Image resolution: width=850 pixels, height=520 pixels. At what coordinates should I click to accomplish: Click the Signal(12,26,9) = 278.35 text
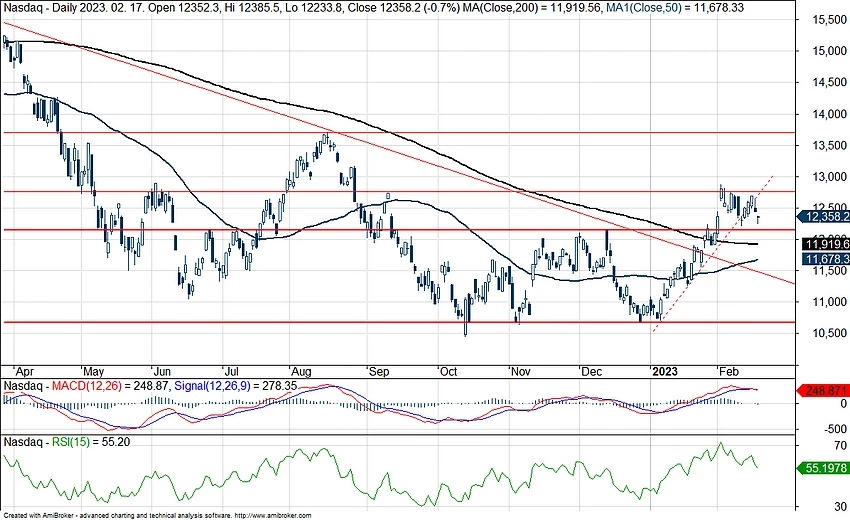(x=235, y=386)
